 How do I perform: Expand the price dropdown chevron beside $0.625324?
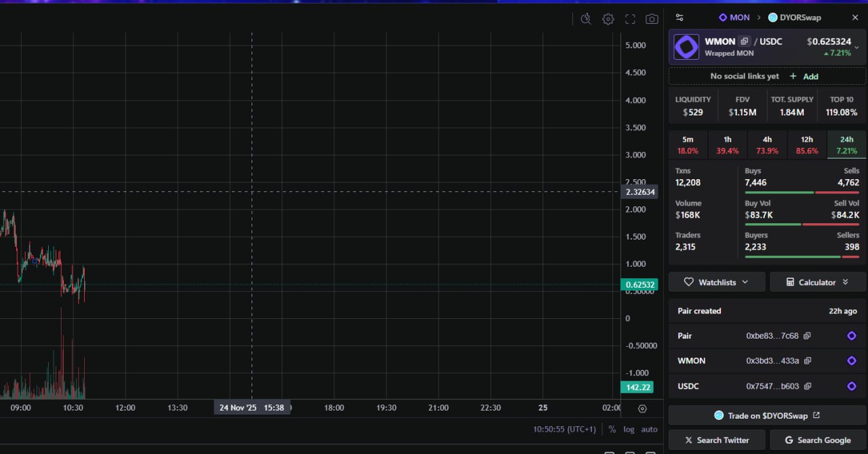coord(857,48)
